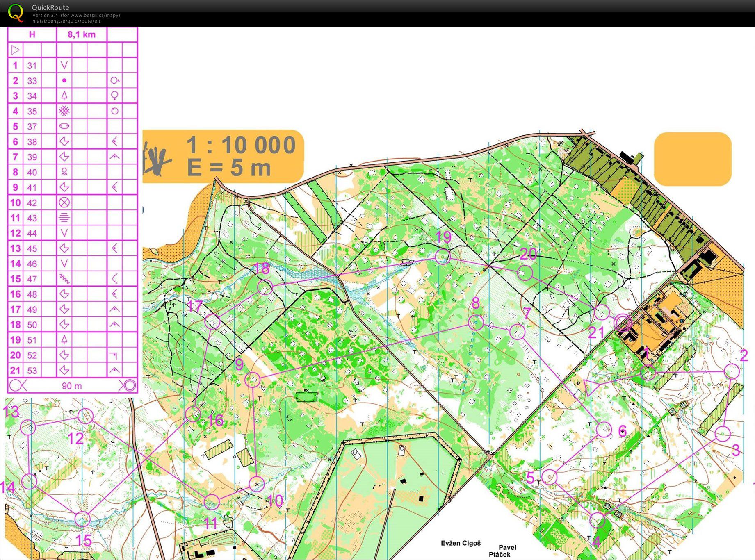Image resolution: width=755 pixels, height=560 pixels.
Task: Select the 'H' class header cell
Action: point(32,35)
